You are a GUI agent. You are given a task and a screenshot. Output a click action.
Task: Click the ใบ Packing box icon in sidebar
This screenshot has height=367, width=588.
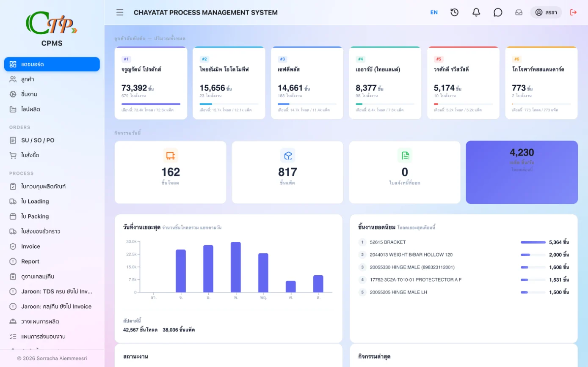coord(13,216)
